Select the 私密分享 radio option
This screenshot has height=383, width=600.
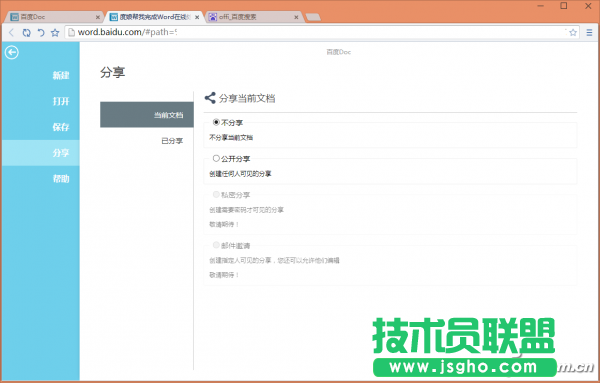pos(216,194)
